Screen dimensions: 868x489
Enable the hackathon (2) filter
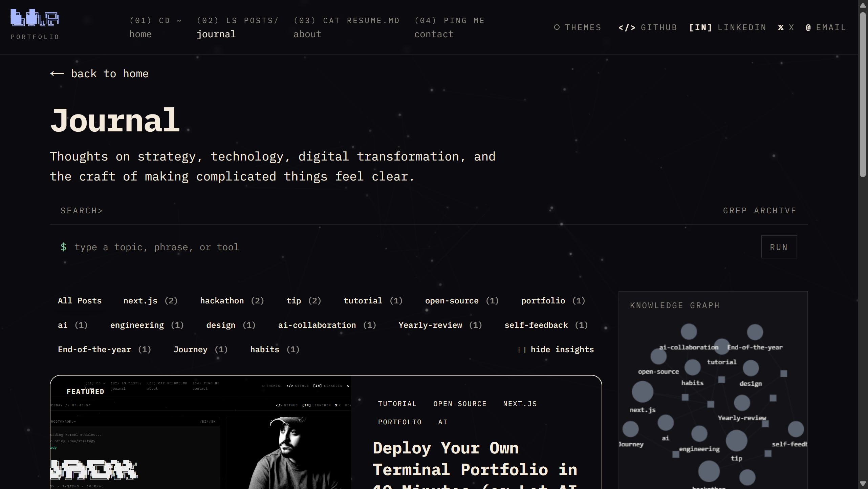pos(232,301)
